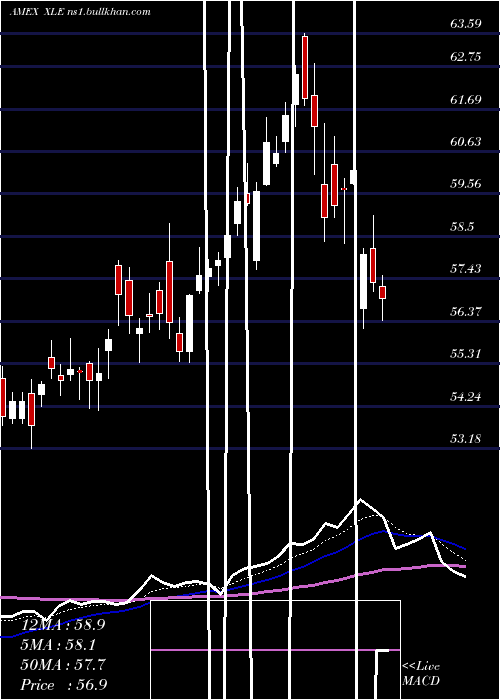Click the 63.59 price axis label
The width and height of the screenshot is (500, 700).
466,24
